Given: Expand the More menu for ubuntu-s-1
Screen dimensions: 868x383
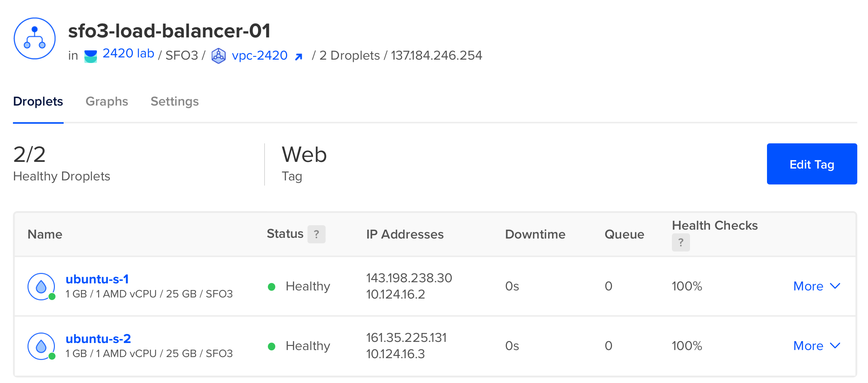Looking at the screenshot, I should (x=808, y=286).
